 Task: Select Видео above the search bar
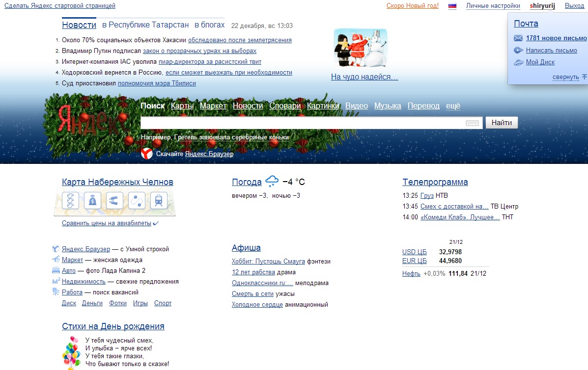(357, 106)
